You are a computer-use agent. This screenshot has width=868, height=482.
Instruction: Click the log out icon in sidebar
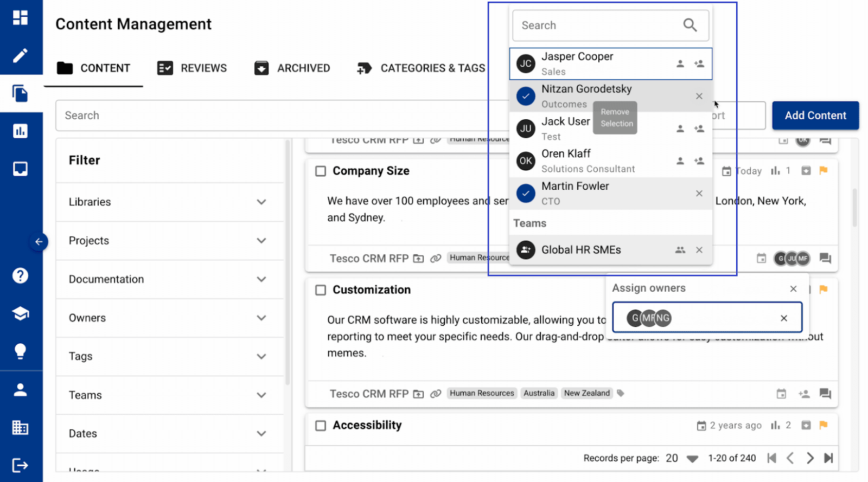click(x=20, y=465)
